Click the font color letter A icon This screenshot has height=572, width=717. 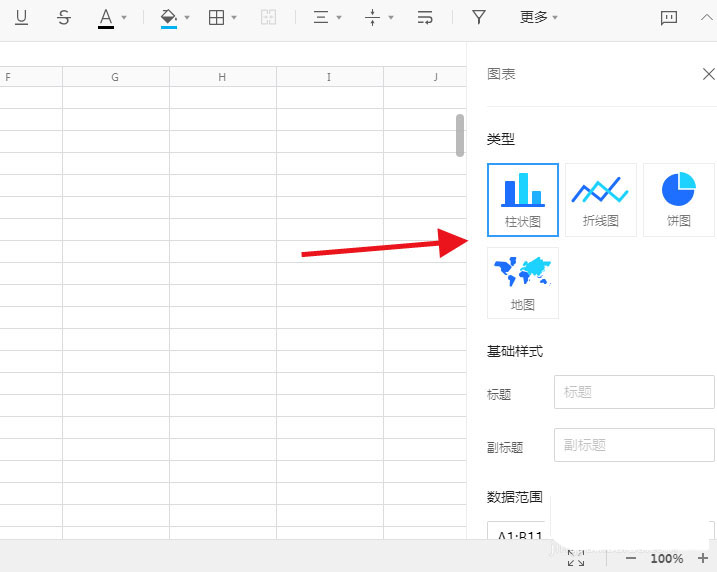point(106,18)
